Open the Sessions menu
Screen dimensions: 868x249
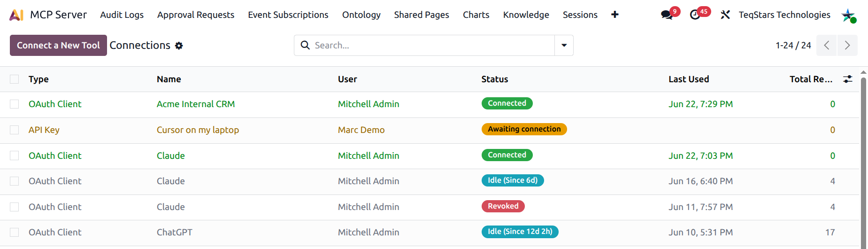tap(580, 15)
